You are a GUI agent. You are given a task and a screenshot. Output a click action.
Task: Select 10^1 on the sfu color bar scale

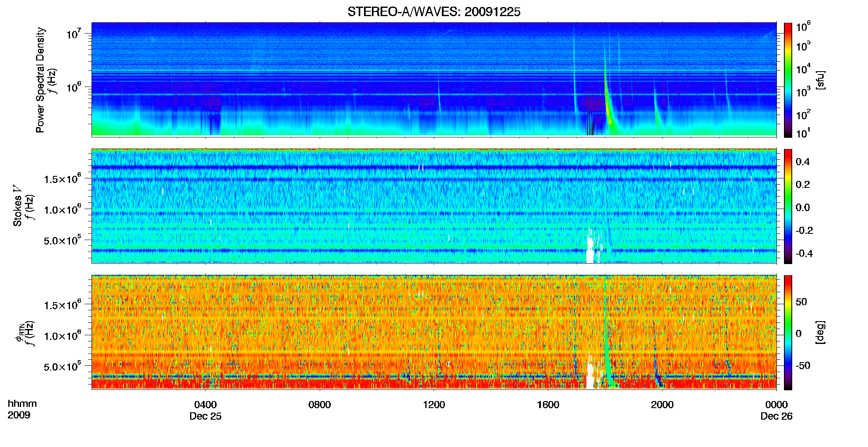803,133
